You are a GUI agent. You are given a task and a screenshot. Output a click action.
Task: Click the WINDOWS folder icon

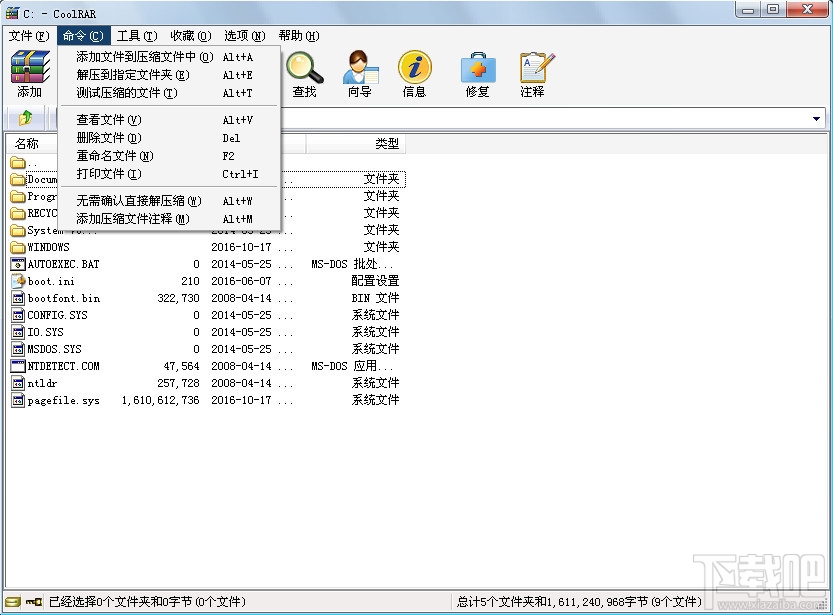(x=17, y=246)
